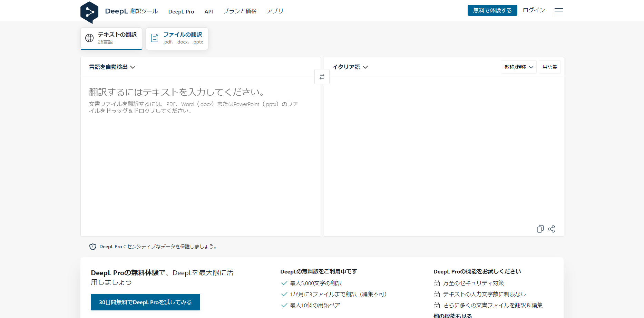The width and height of the screenshot is (644, 318).
Task: Click DeepL Proでセンシティブなデータを保護しましょう text
Action: tap(158, 247)
